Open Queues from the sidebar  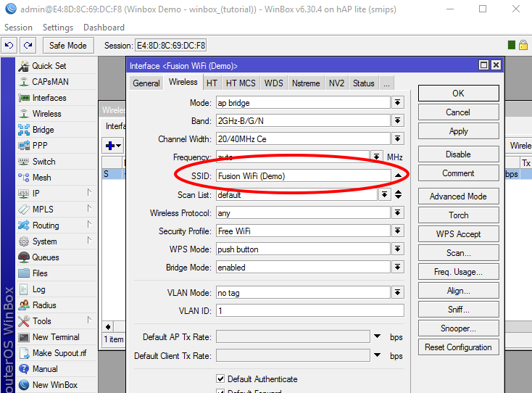click(57, 257)
